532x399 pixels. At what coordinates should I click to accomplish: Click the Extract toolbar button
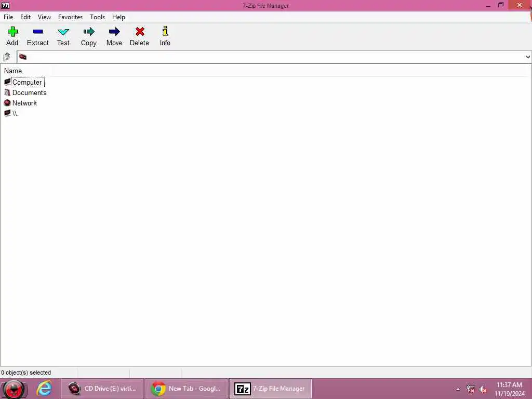37,36
